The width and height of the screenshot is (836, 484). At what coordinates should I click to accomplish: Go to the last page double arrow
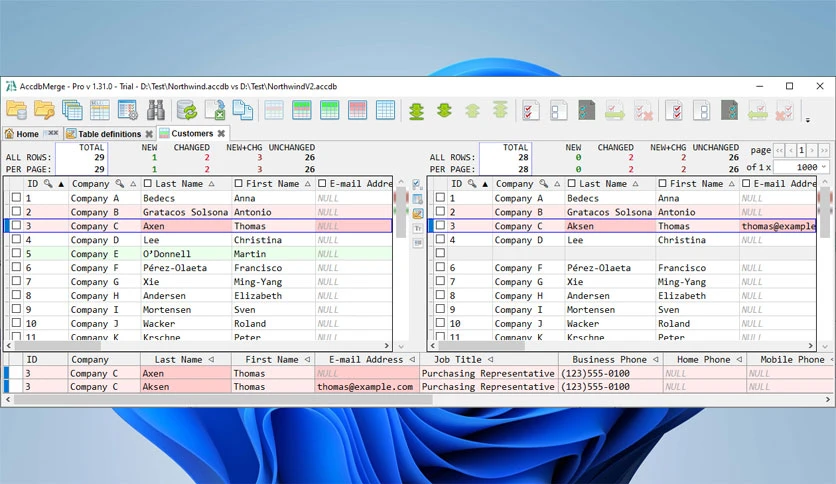[x=824, y=150]
